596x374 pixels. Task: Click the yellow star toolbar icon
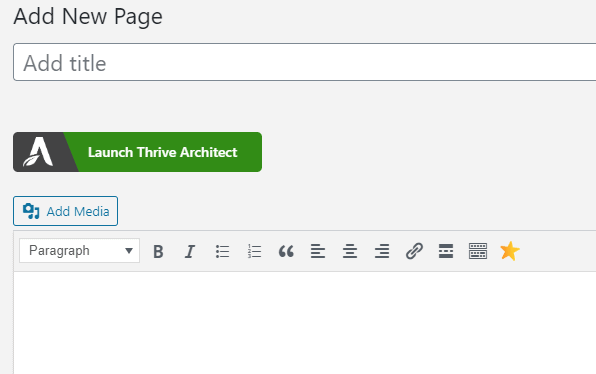510,251
